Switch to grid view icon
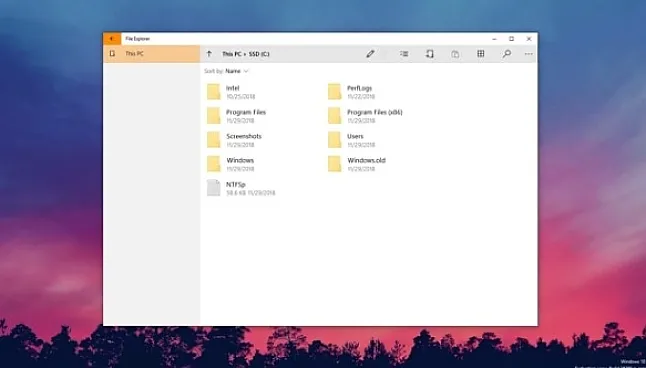The image size is (646, 368). click(x=481, y=54)
